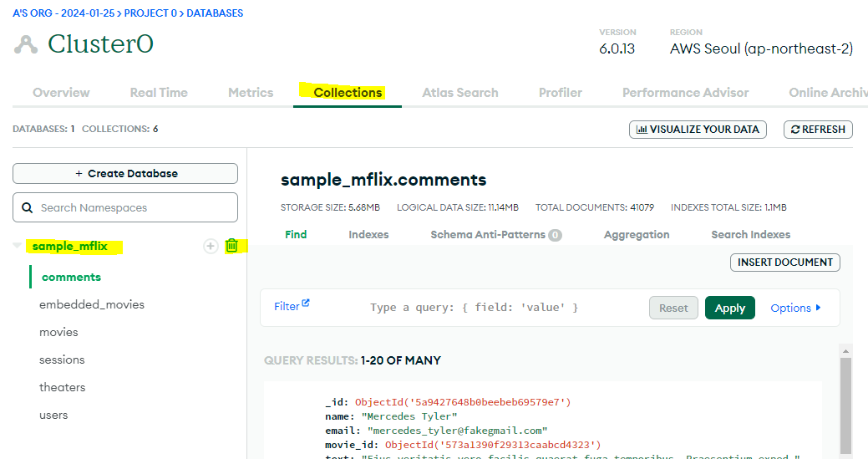This screenshot has height=459, width=868.
Task: Select the sessions collection
Action: point(62,360)
